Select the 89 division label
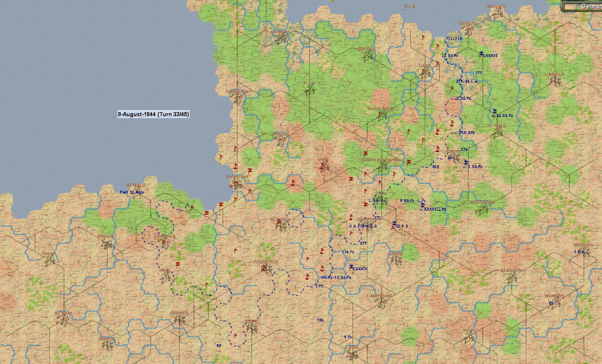Image resolution: width=602 pixels, height=364 pixels. [x=219, y=346]
